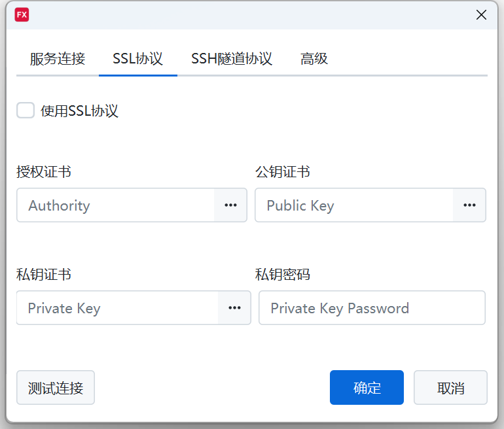The height and width of the screenshot is (429, 504).
Task: Open the Public Key file browser
Action: (469, 205)
